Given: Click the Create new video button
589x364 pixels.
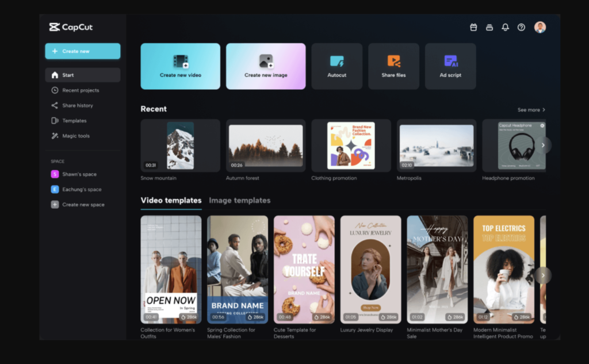Looking at the screenshot, I should click(x=180, y=66).
